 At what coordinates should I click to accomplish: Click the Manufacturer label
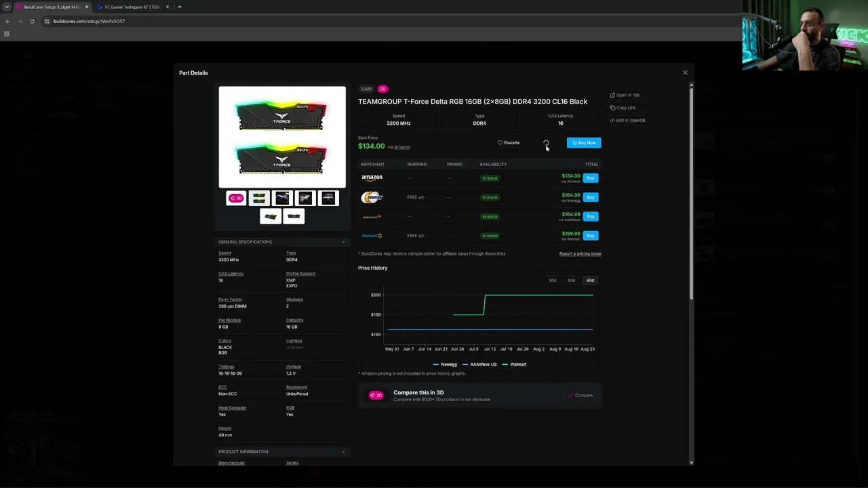point(231,463)
